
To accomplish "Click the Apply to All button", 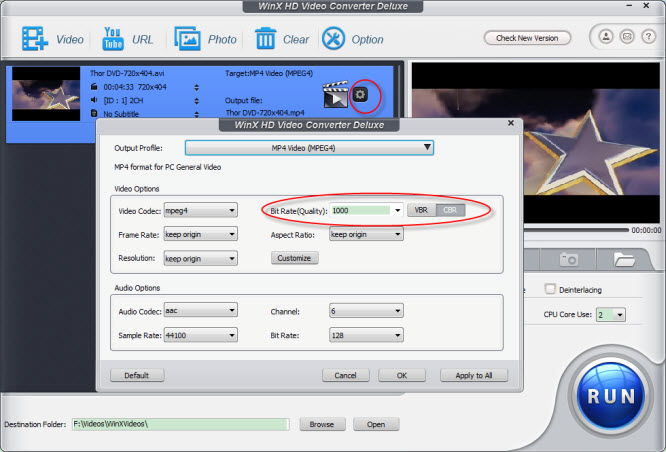I will coord(474,375).
